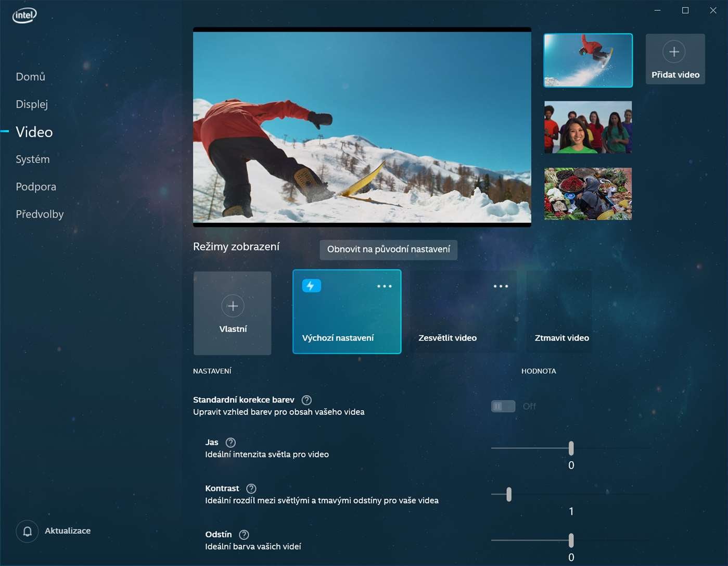Click the Kontrast help question mark icon
The image size is (728, 566).
pyautogui.click(x=250, y=488)
